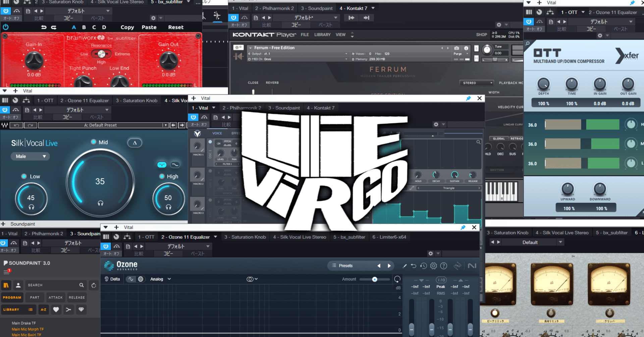Screen dimensions: 644x337
Task: Open the Male voice type dropdown
Action: (x=30, y=156)
